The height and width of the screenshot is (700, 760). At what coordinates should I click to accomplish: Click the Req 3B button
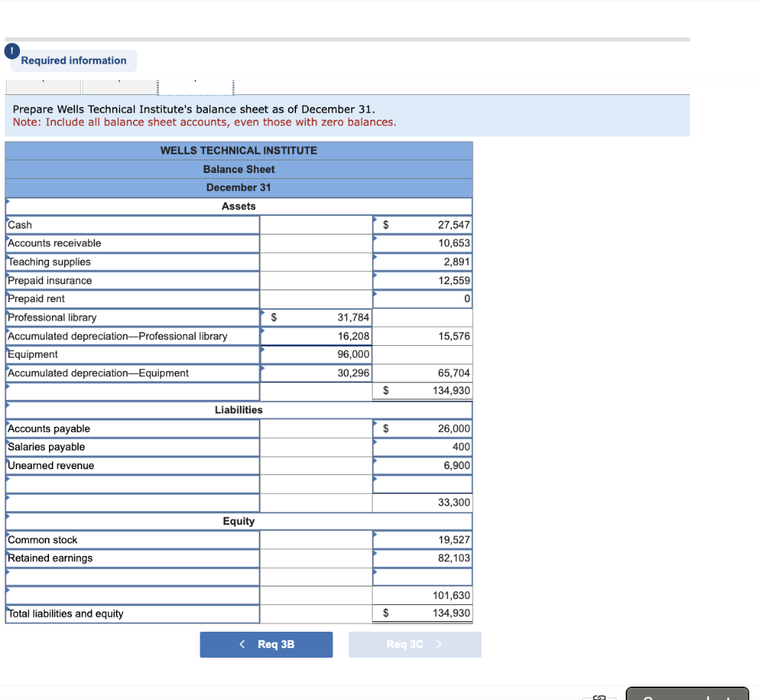(266, 644)
